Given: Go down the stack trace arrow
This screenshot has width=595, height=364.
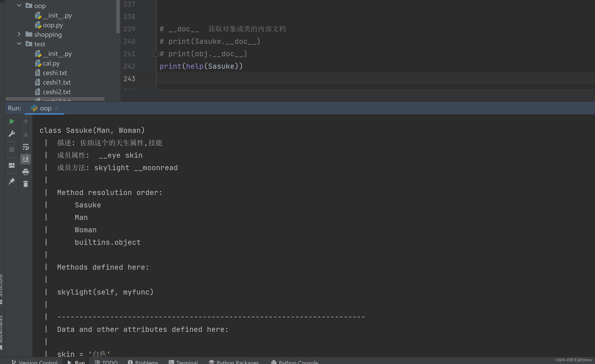Looking at the screenshot, I should 26,134.
